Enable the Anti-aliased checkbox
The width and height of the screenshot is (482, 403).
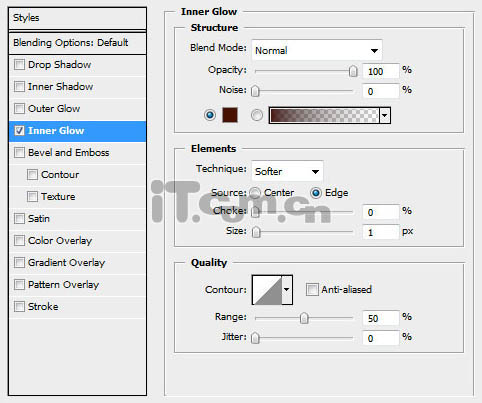(x=312, y=289)
